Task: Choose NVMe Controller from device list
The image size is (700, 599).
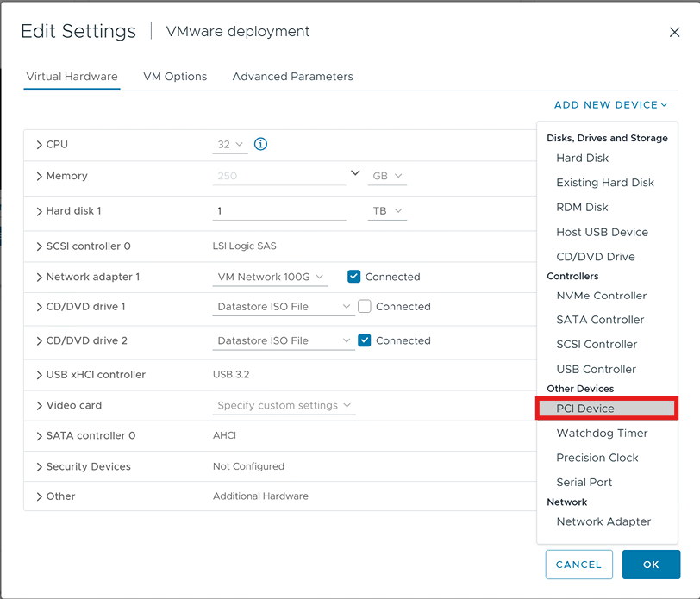Action: (601, 296)
